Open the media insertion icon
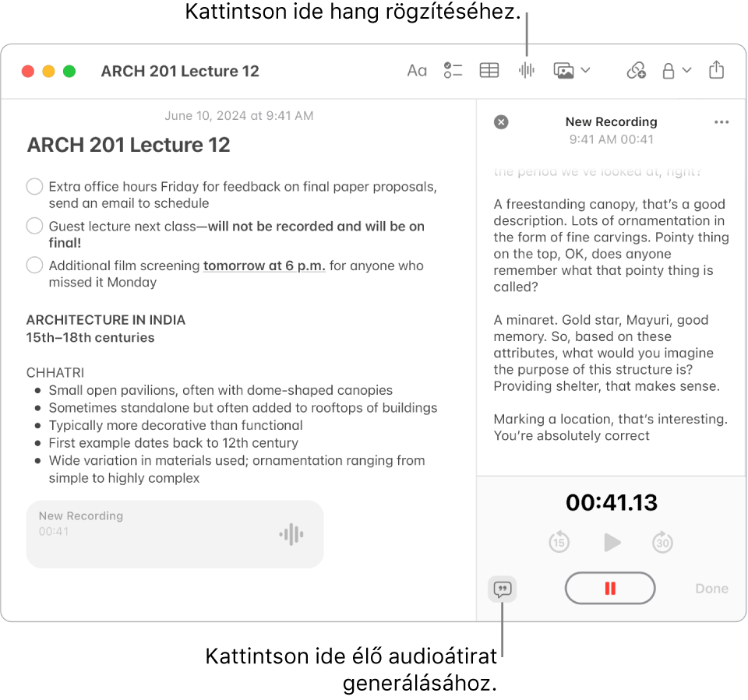Image resolution: width=748 pixels, height=700 pixels. pos(563,70)
